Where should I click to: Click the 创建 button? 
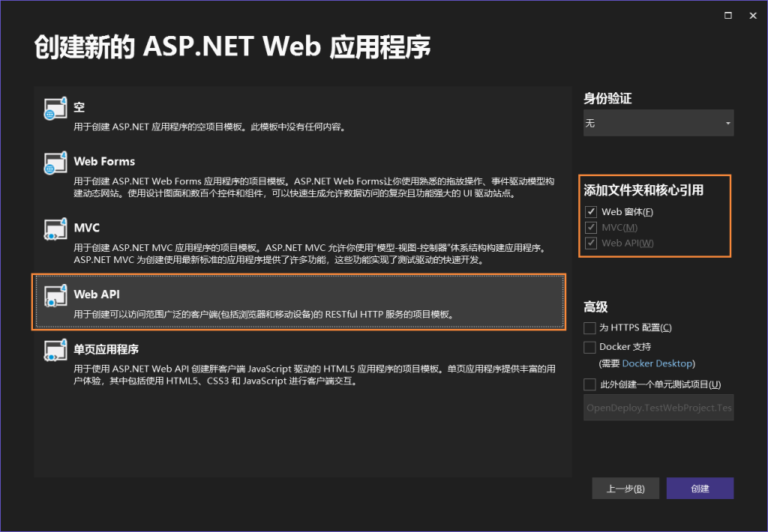pyautogui.click(x=700, y=489)
